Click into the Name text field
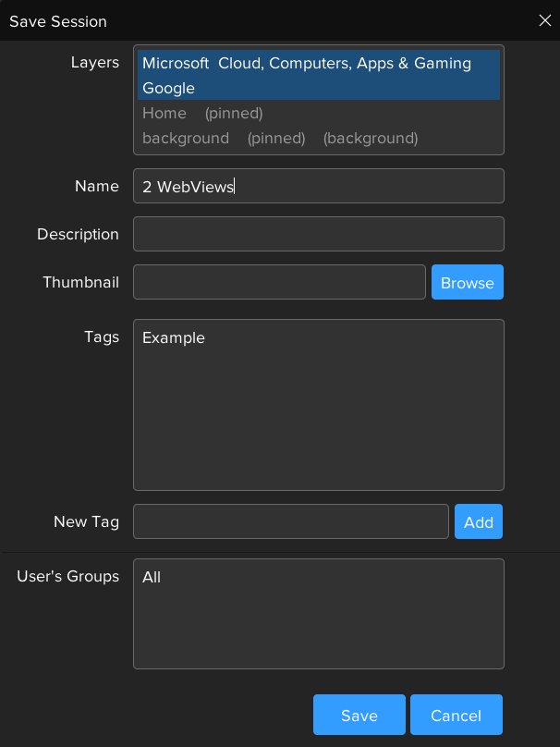This screenshot has width=560, height=747. tap(319, 186)
